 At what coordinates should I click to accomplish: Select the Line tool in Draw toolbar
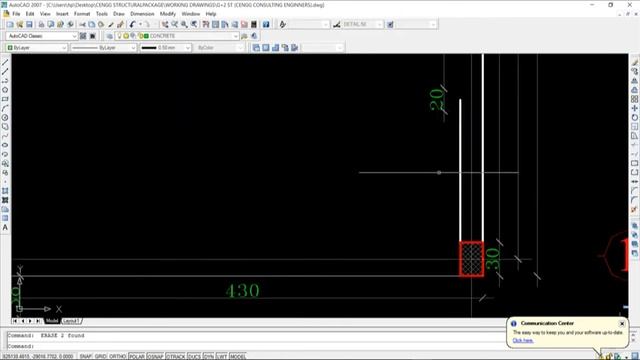(5, 62)
